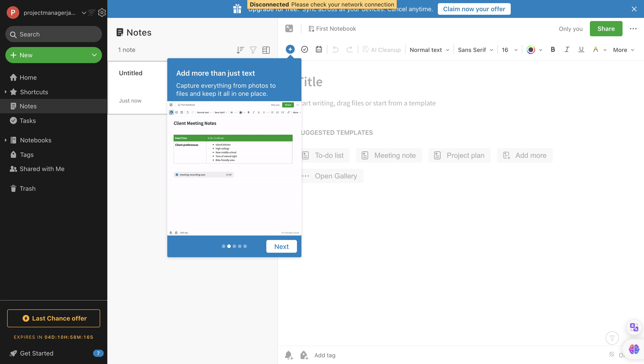Image resolution: width=644 pixels, height=364 pixels.
Task: Click the green Share button
Action: click(x=606, y=28)
